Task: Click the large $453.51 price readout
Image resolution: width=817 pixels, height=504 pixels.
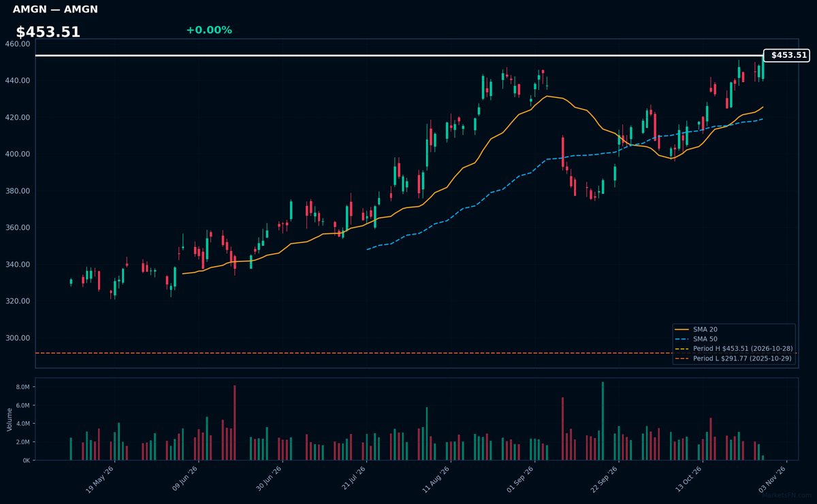Action: [x=48, y=32]
